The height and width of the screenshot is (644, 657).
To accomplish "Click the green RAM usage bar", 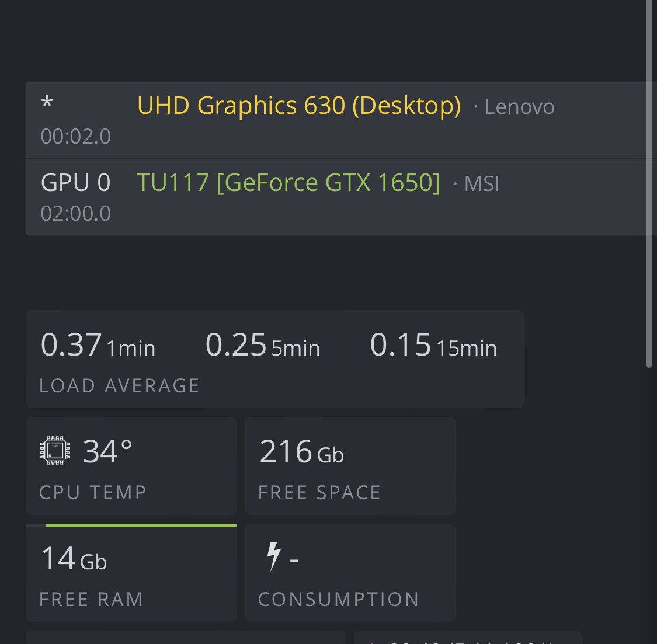I will click(141, 525).
